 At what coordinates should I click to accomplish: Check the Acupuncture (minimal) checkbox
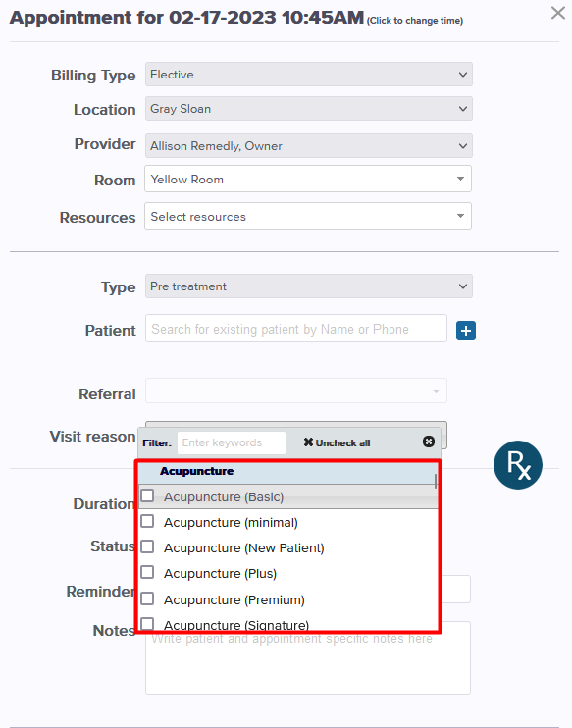point(147,521)
